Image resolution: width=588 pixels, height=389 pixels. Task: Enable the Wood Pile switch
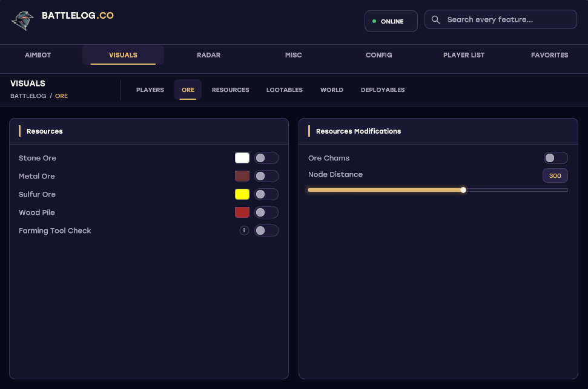tap(266, 212)
